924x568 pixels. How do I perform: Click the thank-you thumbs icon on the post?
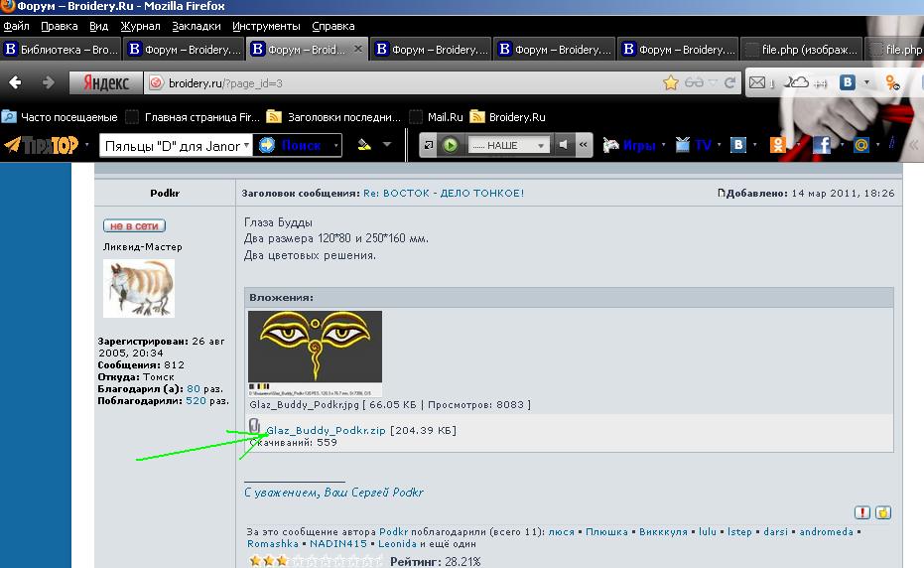[x=882, y=512]
